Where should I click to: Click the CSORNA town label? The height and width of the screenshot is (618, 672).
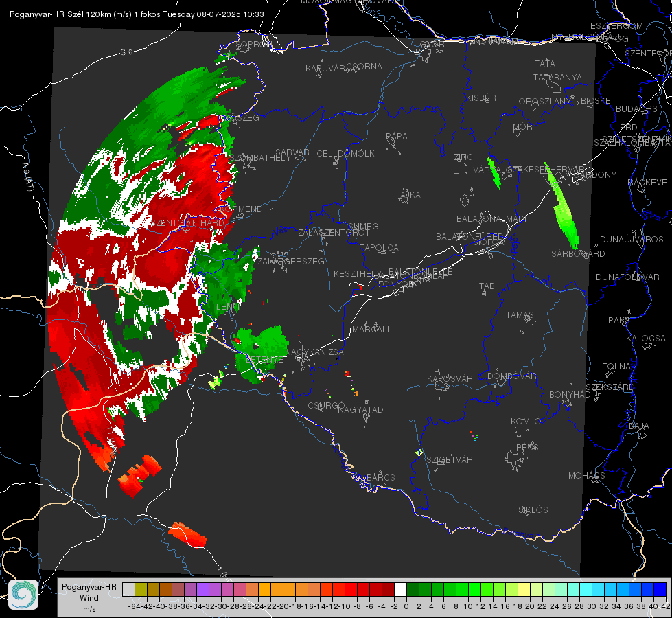coord(364,67)
